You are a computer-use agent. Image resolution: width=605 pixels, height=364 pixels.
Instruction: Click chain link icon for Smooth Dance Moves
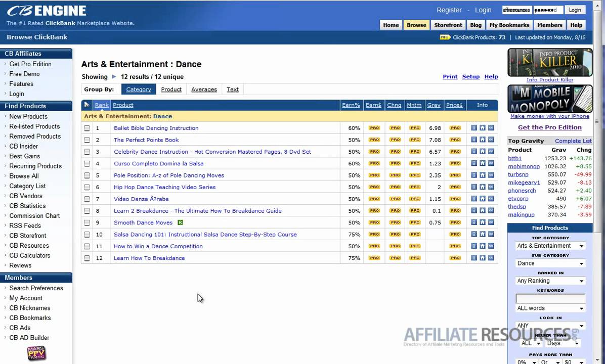pyautogui.click(x=491, y=222)
